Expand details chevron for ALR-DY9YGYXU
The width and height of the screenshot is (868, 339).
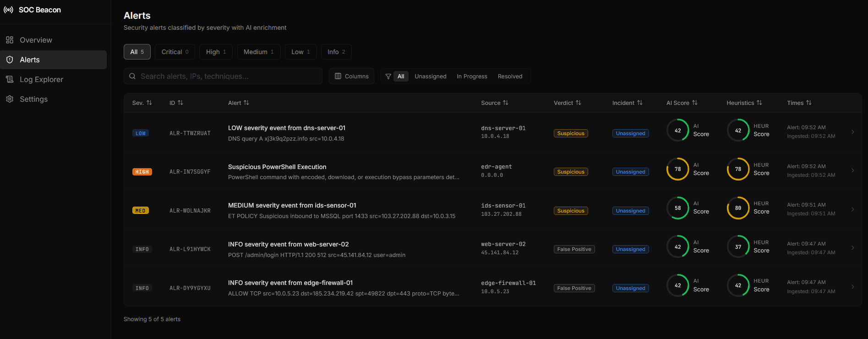[852, 287]
